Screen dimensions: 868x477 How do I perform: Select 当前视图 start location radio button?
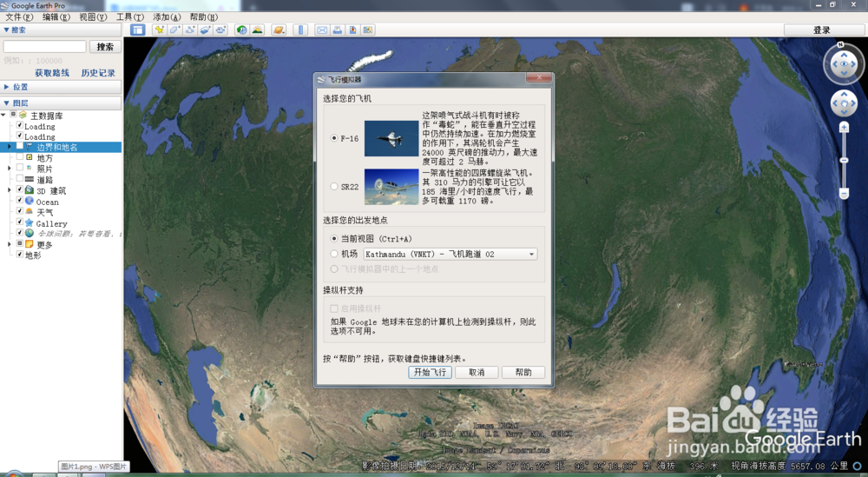(x=334, y=239)
